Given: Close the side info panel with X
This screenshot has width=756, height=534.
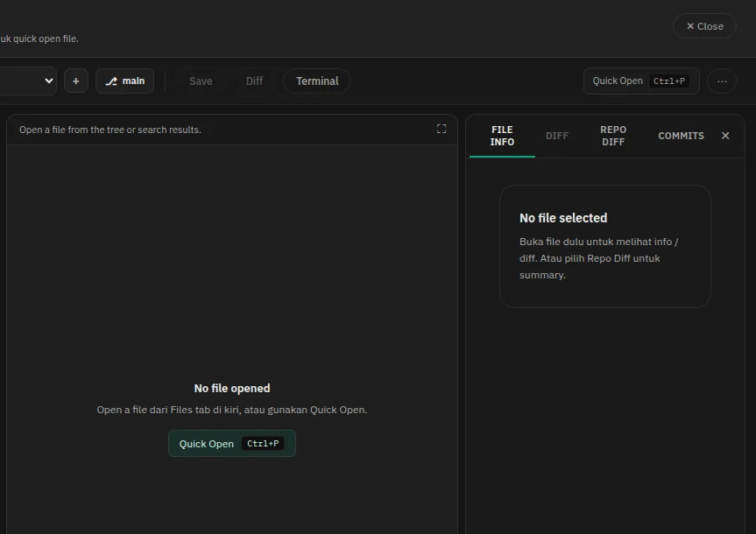Looking at the screenshot, I should (725, 136).
